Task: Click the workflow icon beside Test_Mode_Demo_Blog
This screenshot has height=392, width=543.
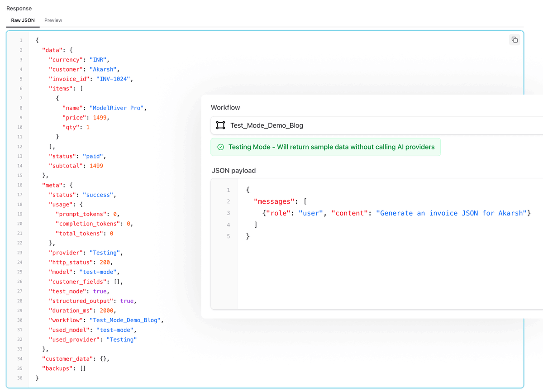Action: tap(220, 125)
